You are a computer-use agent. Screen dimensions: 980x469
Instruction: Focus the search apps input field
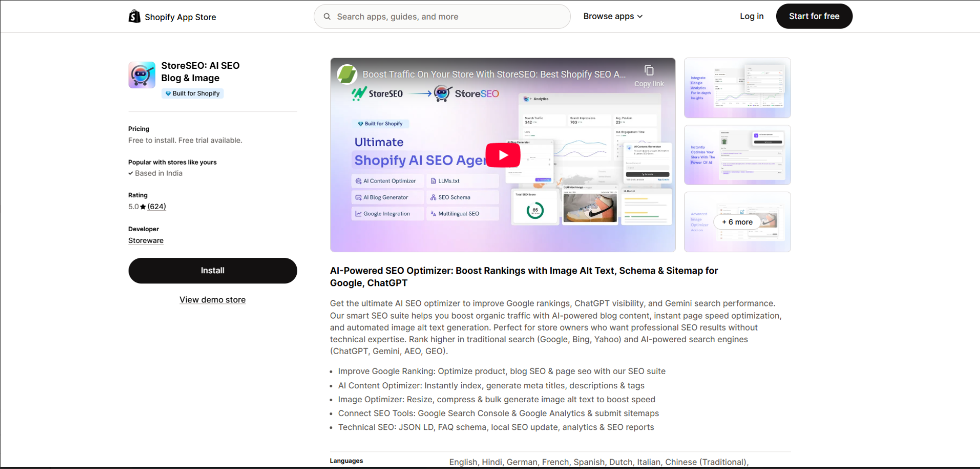point(447,17)
